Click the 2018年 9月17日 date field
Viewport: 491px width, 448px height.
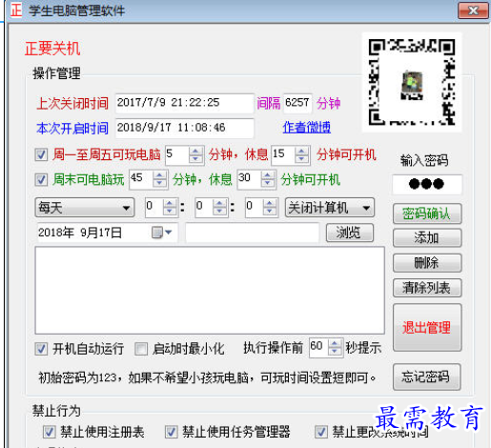[108, 233]
